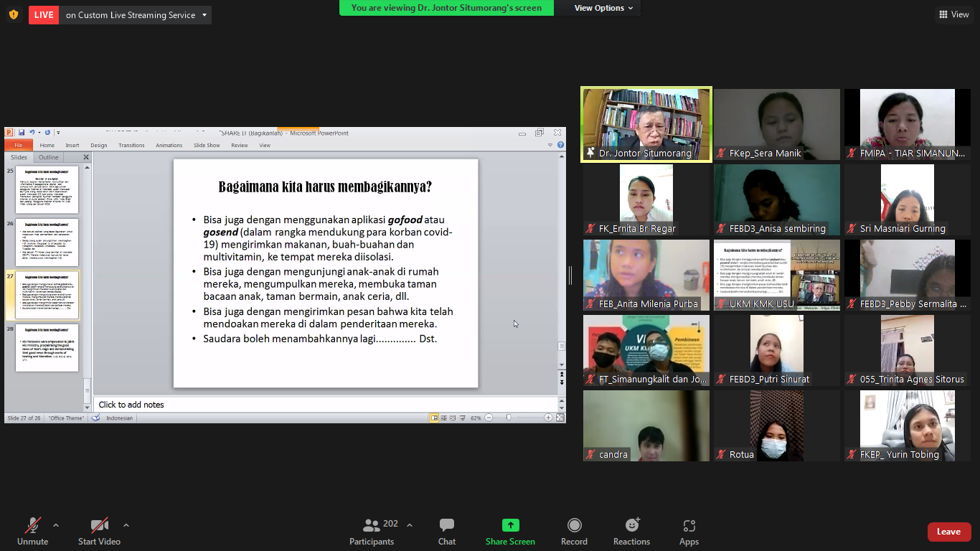Open the Reactions menu
This screenshot has width=980, height=551.
[631, 532]
